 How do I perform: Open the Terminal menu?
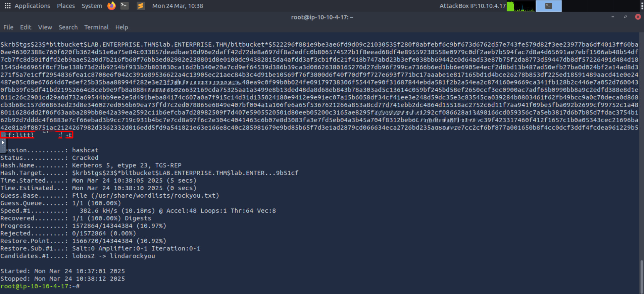point(96,27)
